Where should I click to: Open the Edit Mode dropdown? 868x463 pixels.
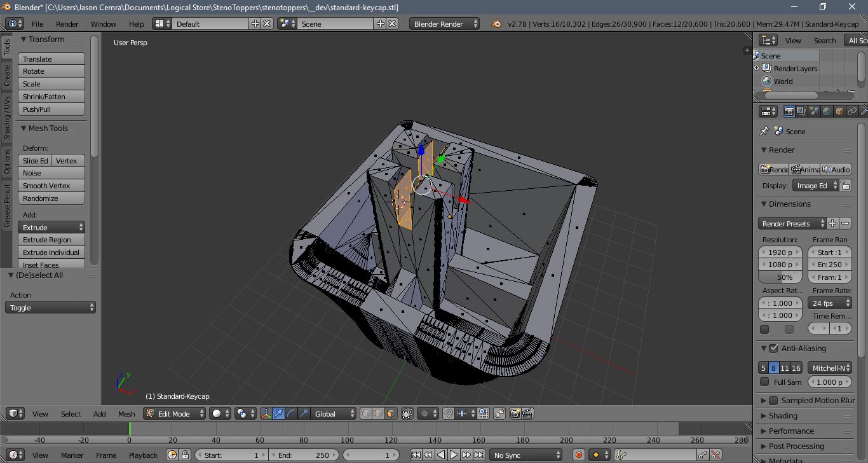click(175, 413)
